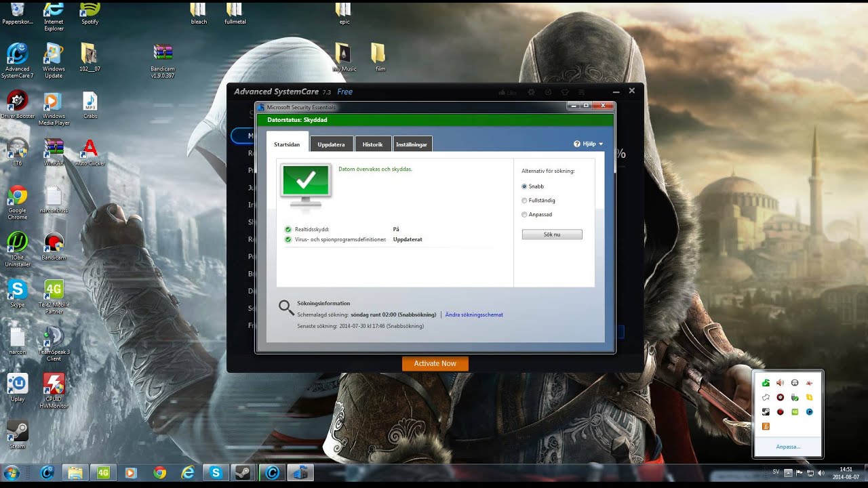Select the Spotify desktop icon
Viewport: 868px width, 488px height.
click(90, 13)
